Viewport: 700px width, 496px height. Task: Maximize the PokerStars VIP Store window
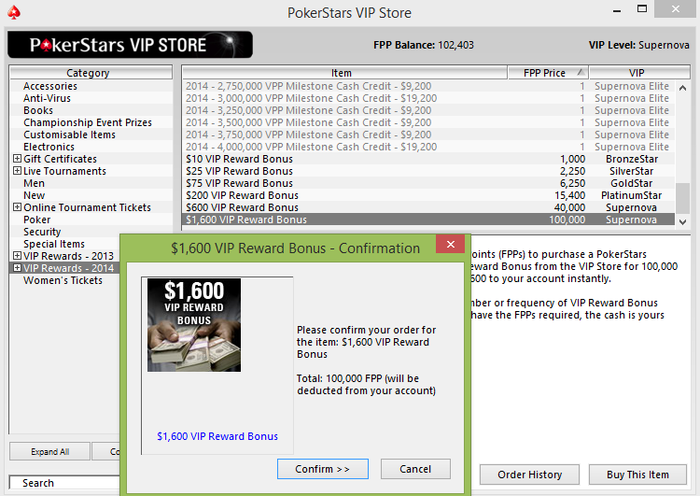click(x=642, y=9)
